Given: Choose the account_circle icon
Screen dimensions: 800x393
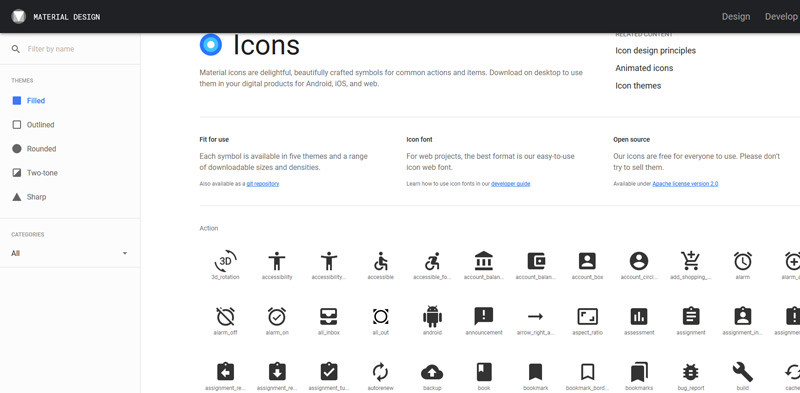Looking at the screenshot, I should coord(639,261).
